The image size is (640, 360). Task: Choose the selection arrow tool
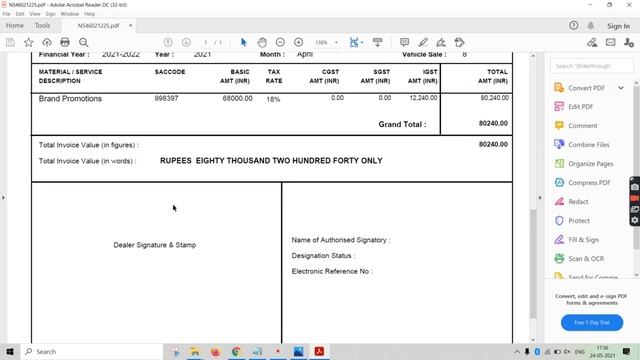point(244,42)
